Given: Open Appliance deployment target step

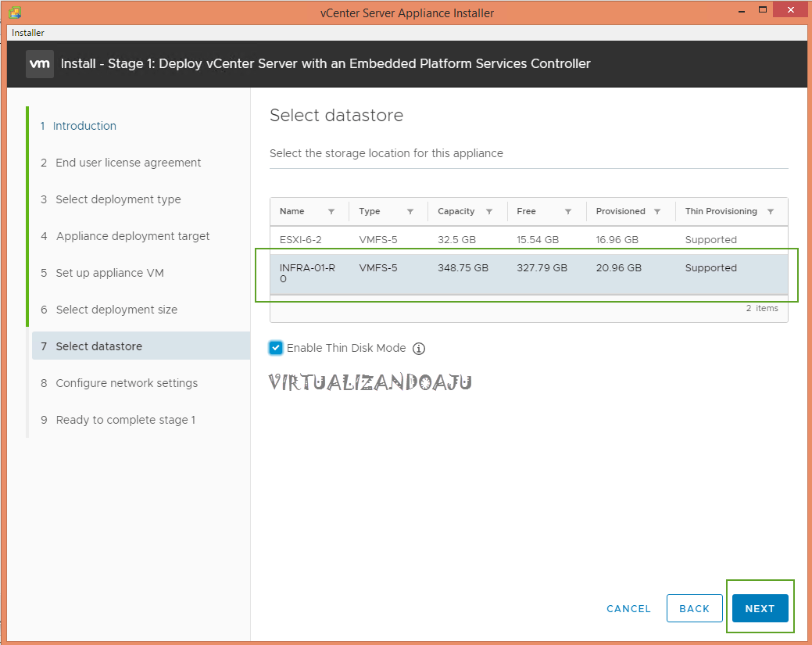Looking at the screenshot, I should (x=133, y=236).
